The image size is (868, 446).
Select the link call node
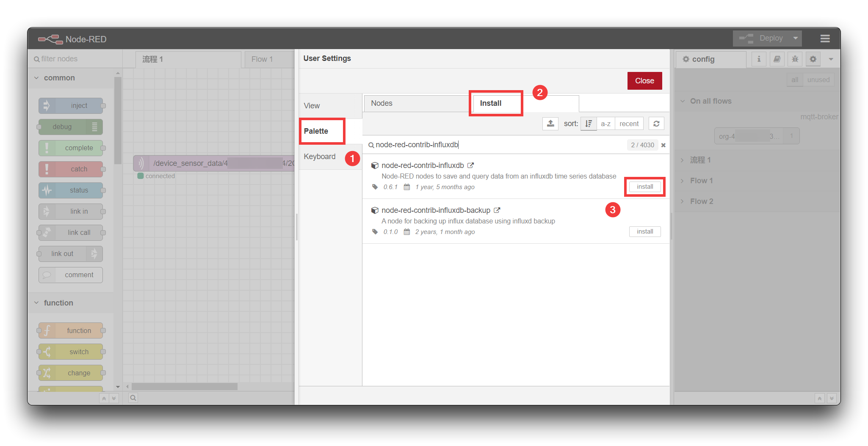71,233
